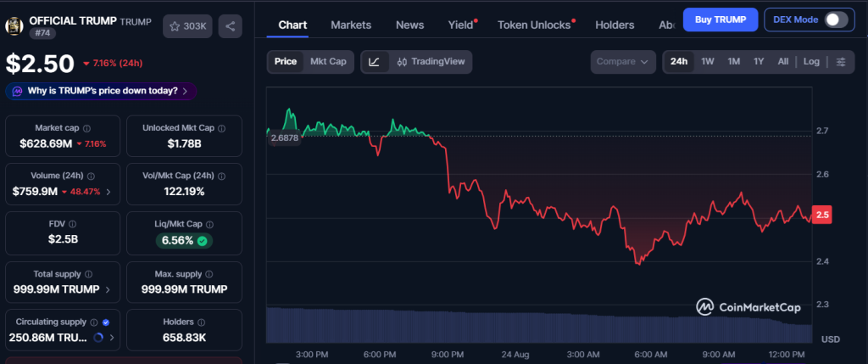Click the 6:00 AM axis label
This screenshot has height=364, width=868.
[x=650, y=354]
